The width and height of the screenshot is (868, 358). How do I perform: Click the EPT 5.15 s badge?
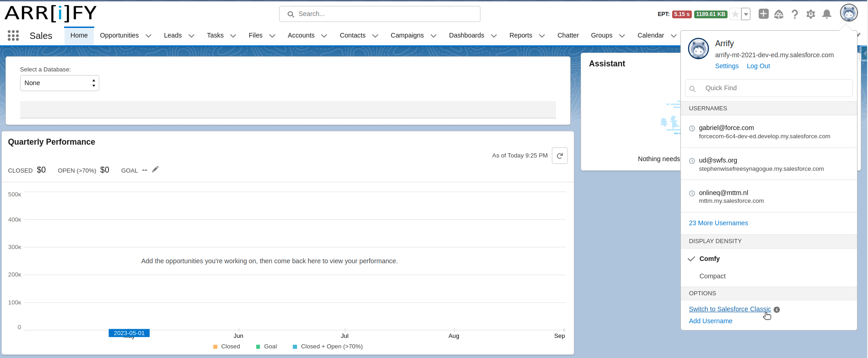pyautogui.click(x=682, y=14)
